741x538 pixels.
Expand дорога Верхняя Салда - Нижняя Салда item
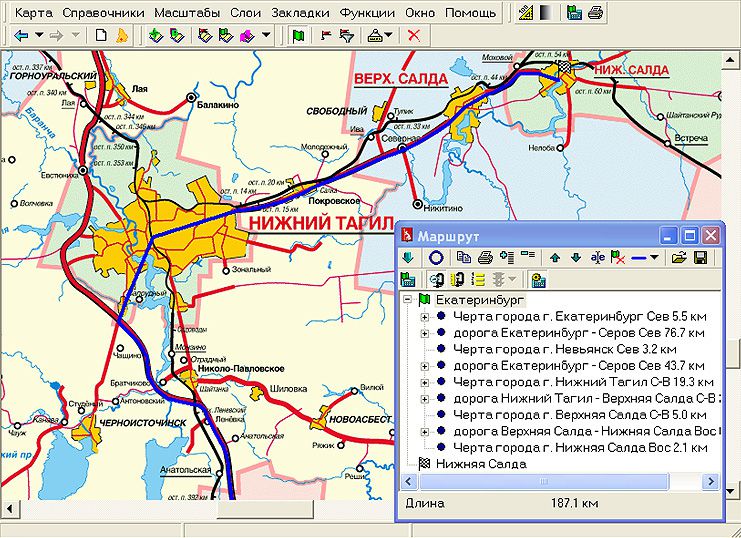[x=425, y=431]
